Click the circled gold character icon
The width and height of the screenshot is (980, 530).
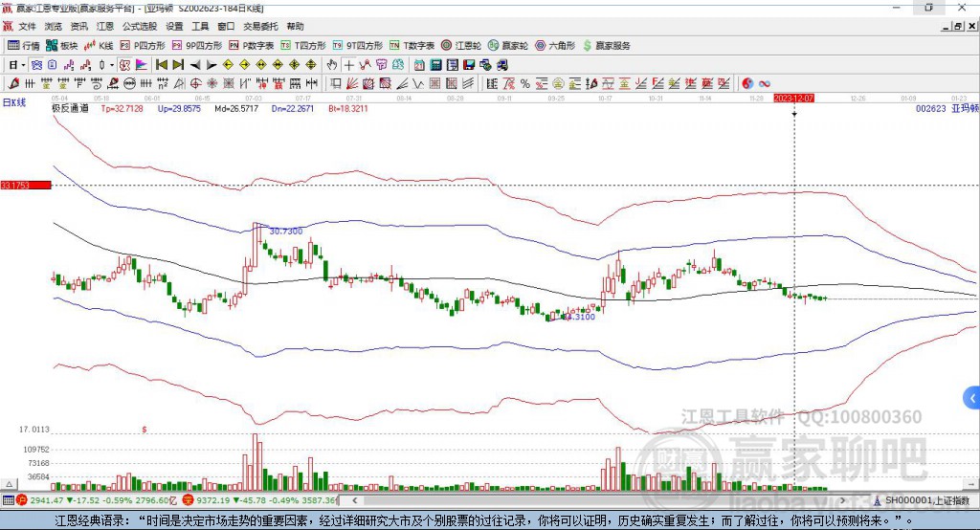(x=558, y=83)
